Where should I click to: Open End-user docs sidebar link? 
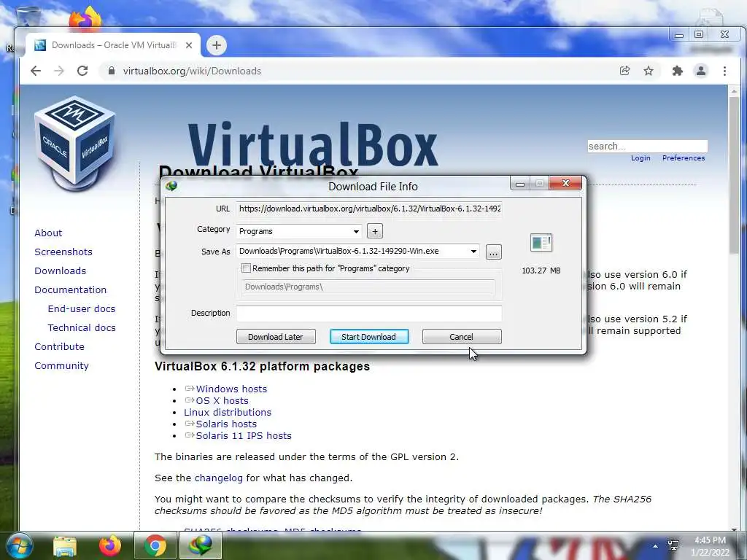tap(82, 308)
